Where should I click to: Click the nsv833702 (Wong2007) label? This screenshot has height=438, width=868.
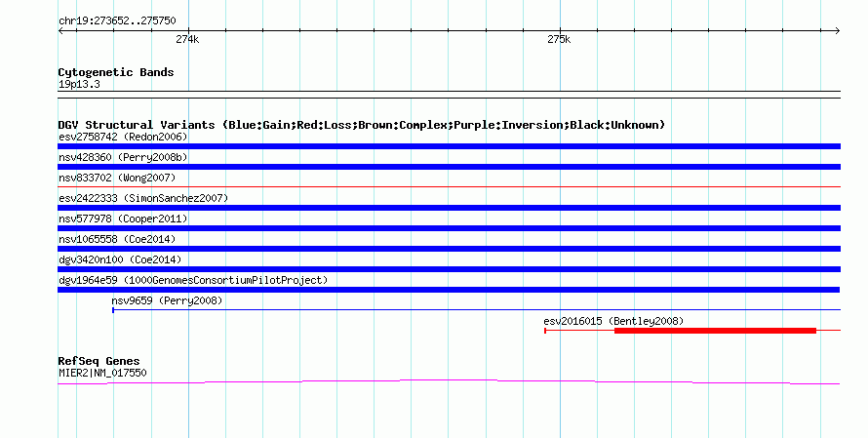point(117,178)
